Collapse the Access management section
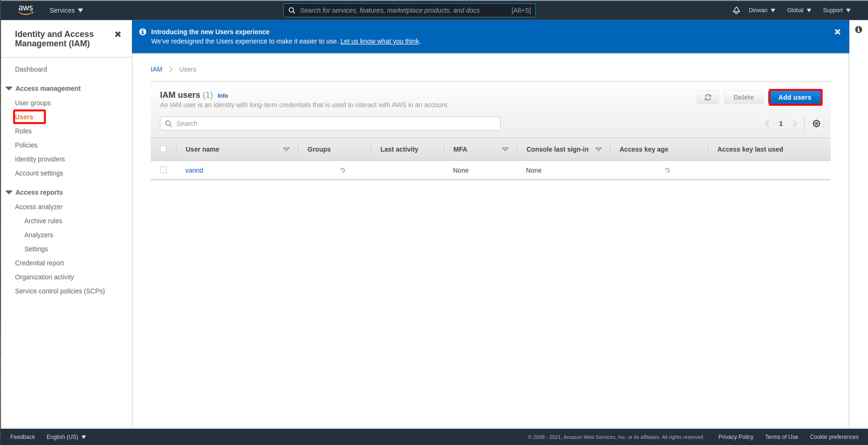Screen dimensions: 868x445 9,88
